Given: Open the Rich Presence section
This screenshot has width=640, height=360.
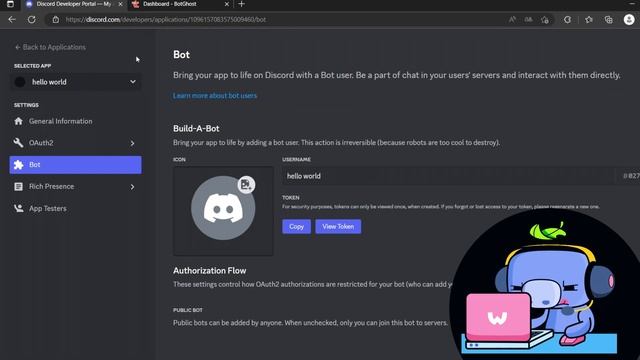Looking at the screenshot, I should click(x=76, y=187).
